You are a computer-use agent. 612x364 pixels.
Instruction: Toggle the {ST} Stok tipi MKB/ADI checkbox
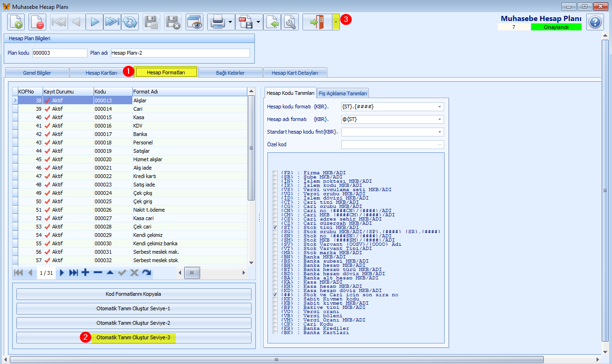pyautogui.click(x=275, y=228)
